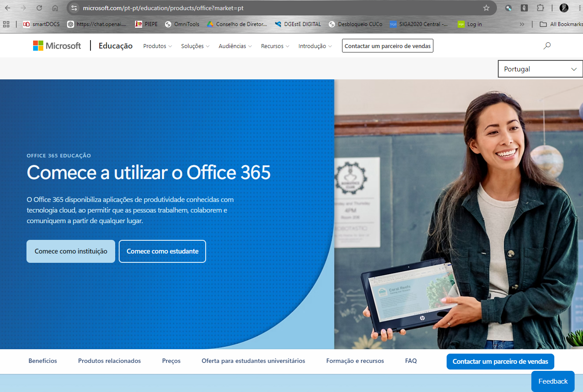This screenshot has width=583, height=392.
Task: Expand the Soluções menu
Action: [x=195, y=46]
